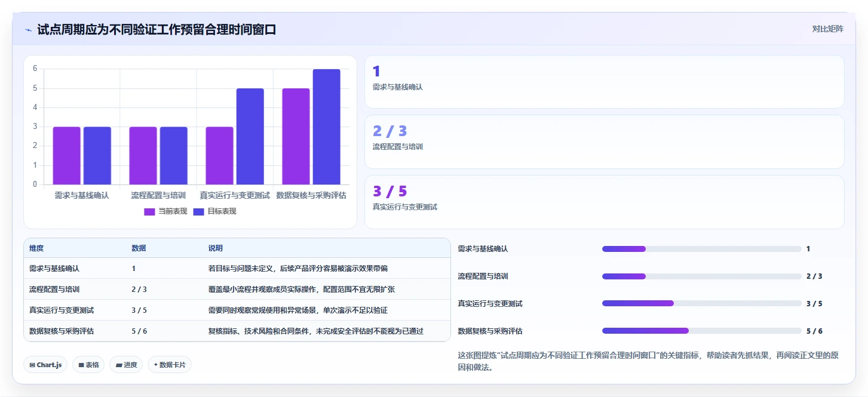868x397 pixels.
Task: Click the 维度 column header
Action: pos(36,248)
